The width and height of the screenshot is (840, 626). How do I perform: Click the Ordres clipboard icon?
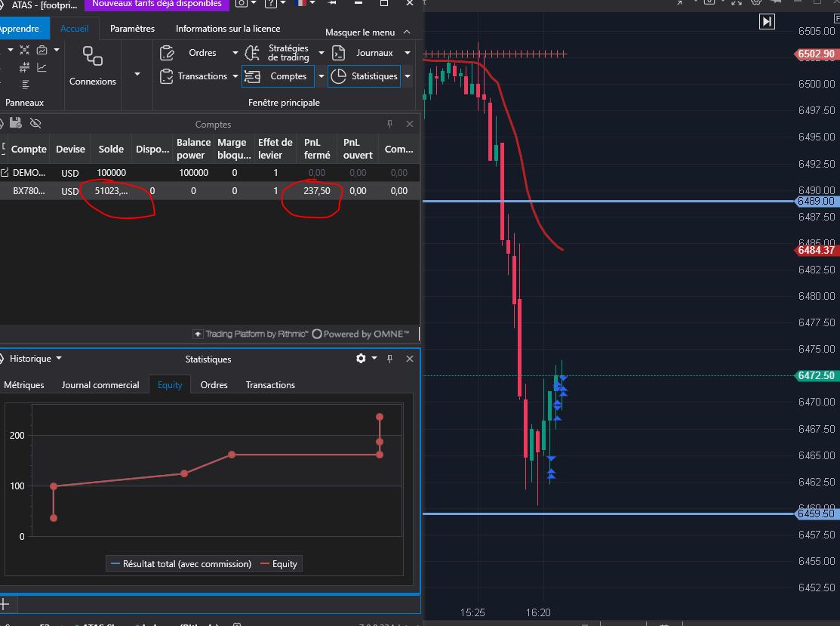coord(167,53)
